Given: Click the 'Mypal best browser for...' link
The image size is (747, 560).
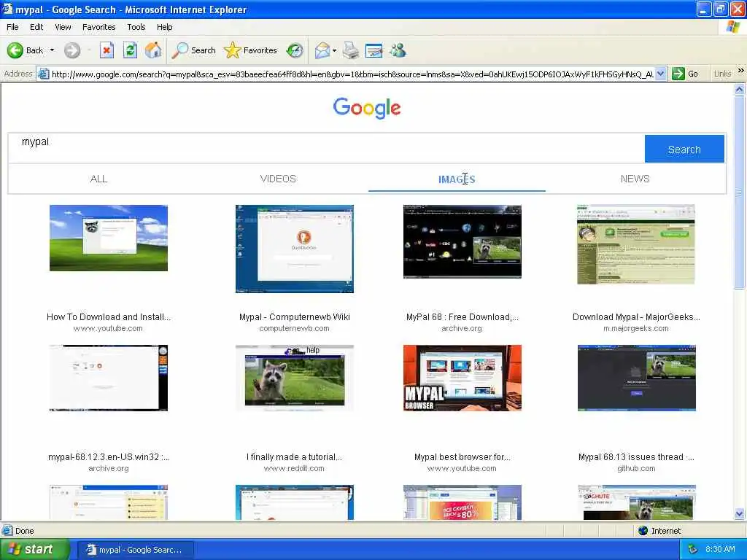Looking at the screenshot, I should pyautogui.click(x=462, y=457).
